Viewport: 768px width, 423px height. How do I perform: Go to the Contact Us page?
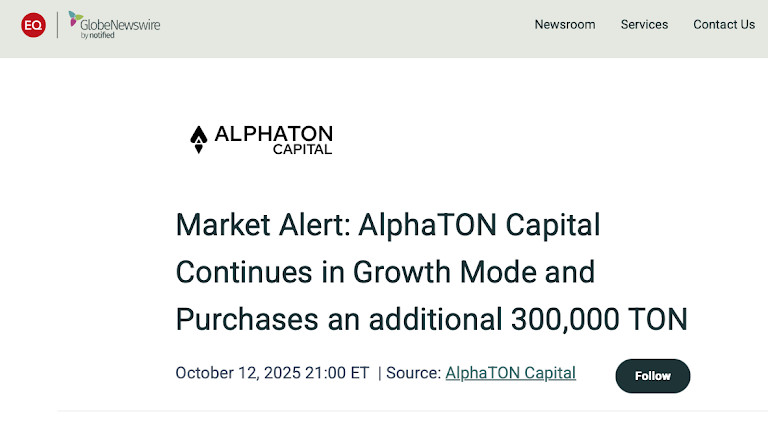click(x=724, y=25)
